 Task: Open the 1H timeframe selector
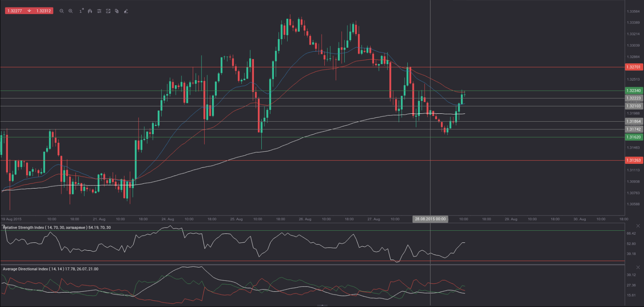pos(81,11)
